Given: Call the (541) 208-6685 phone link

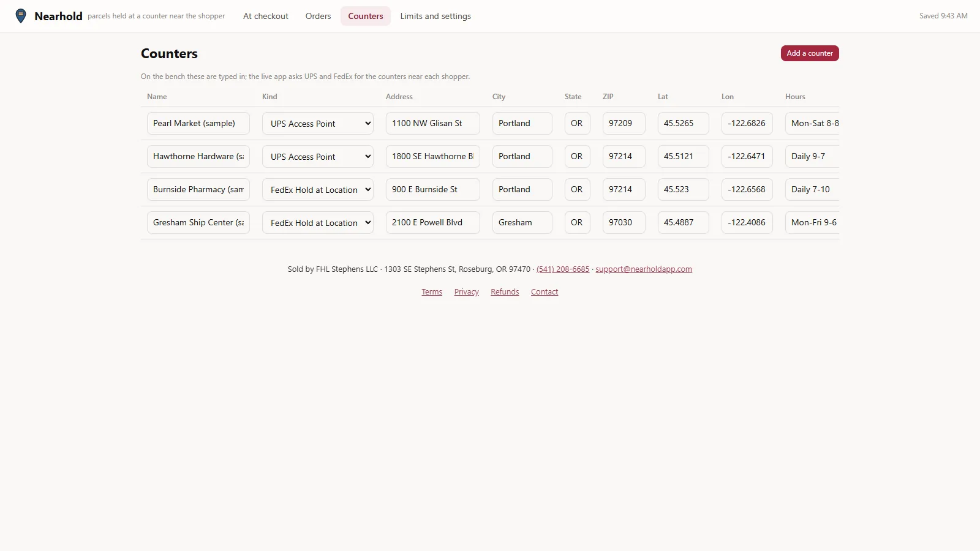Looking at the screenshot, I should point(563,269).
